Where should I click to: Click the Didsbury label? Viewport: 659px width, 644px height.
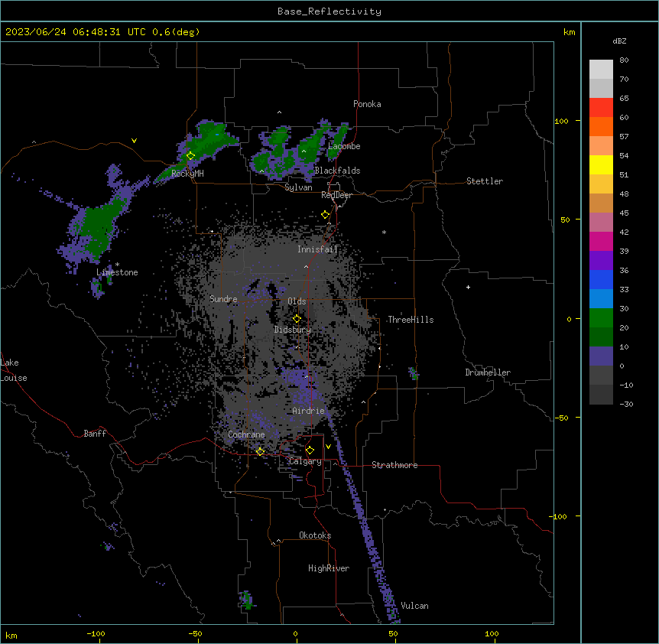pos(293,330)
